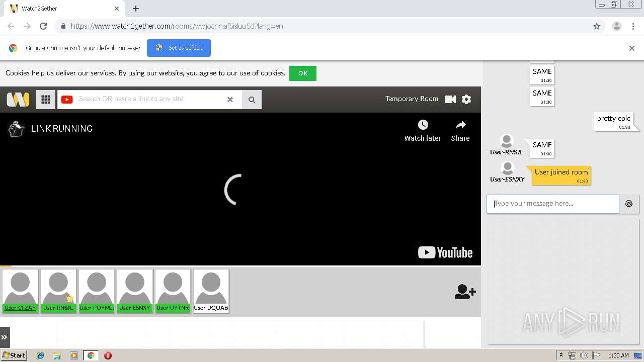Select user tile User-DQOAB
The width and height of the screenshot is (644, 362).
[x=211, y=291]
